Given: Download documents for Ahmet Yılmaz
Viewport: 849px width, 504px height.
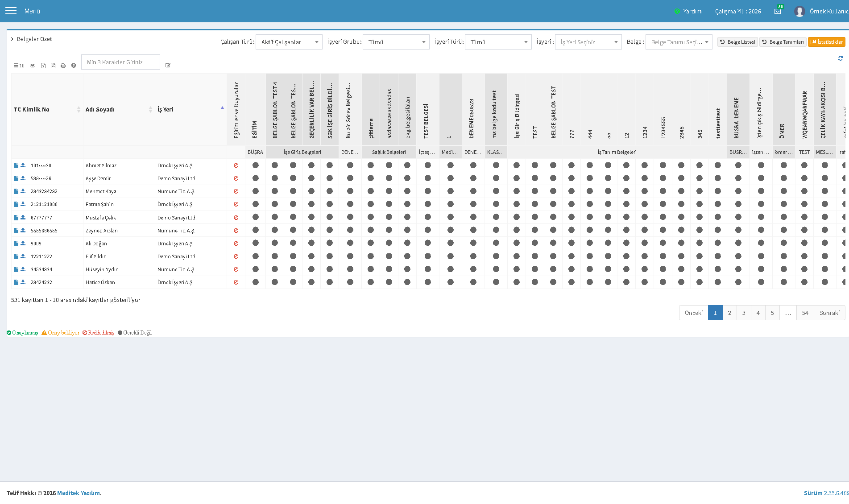Looking at the screenshot, I should coord(23,165).
